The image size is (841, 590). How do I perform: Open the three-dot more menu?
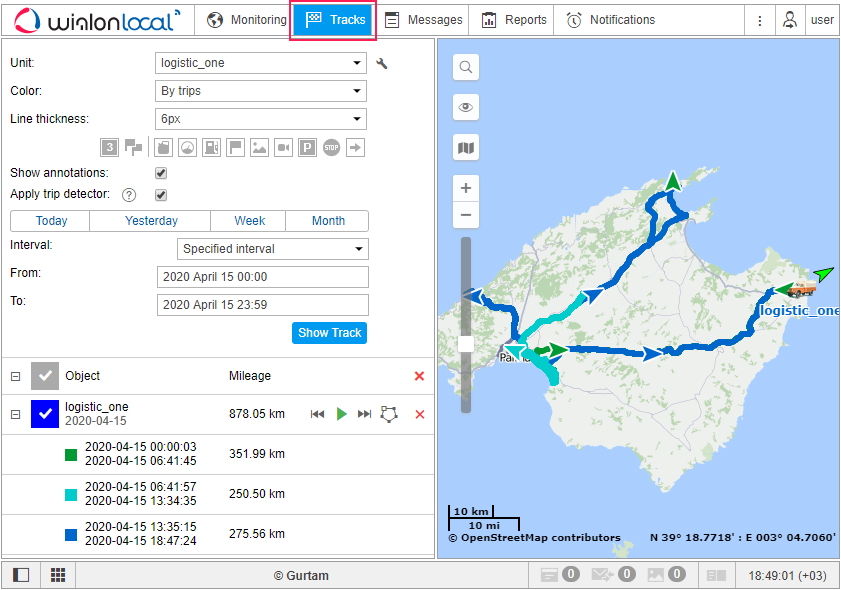(x=759, y=20)
